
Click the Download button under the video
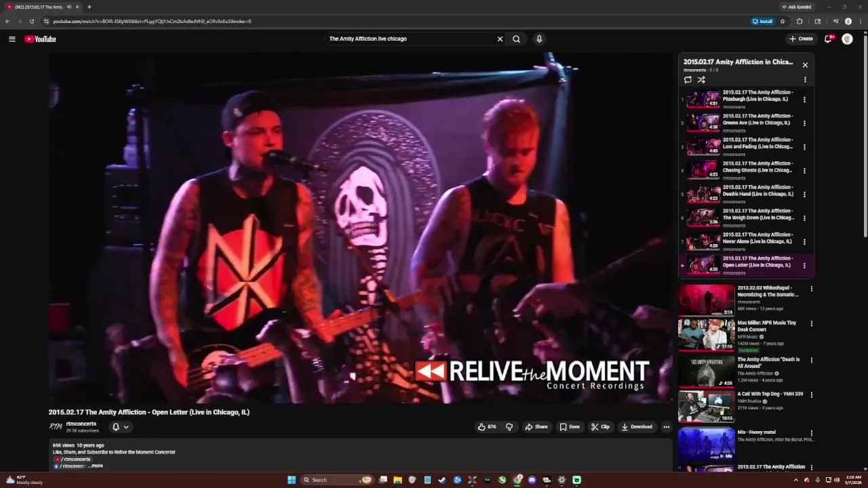coord(637,427)
